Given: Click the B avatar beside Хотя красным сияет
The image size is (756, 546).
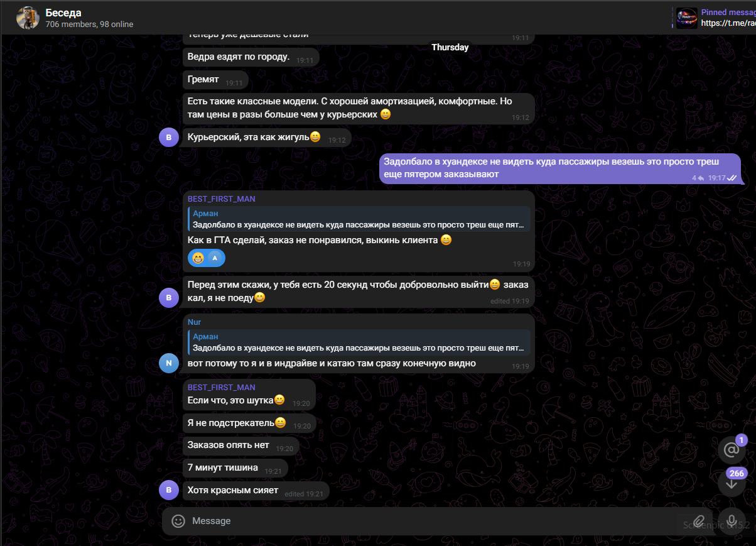Looking at the screenshot, I should tap(169, 489).
